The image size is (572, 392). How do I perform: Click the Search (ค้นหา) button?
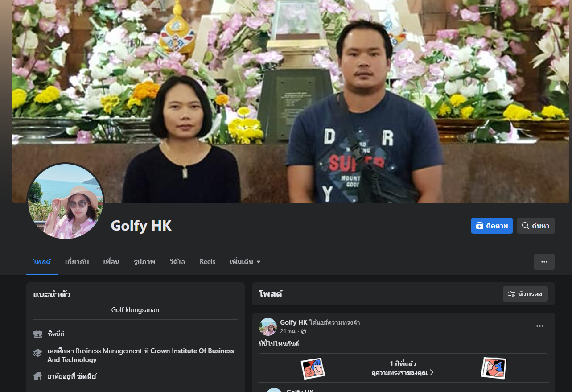[535, 226]
